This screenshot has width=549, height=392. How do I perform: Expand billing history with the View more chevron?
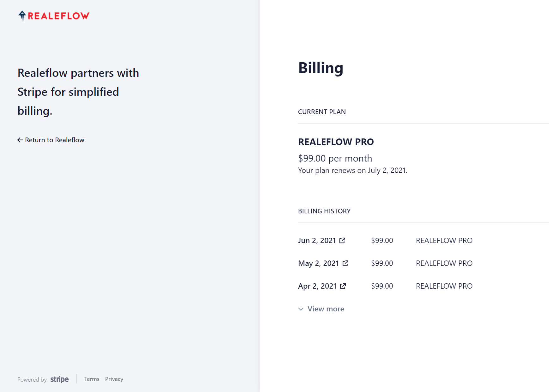point(301,309)
